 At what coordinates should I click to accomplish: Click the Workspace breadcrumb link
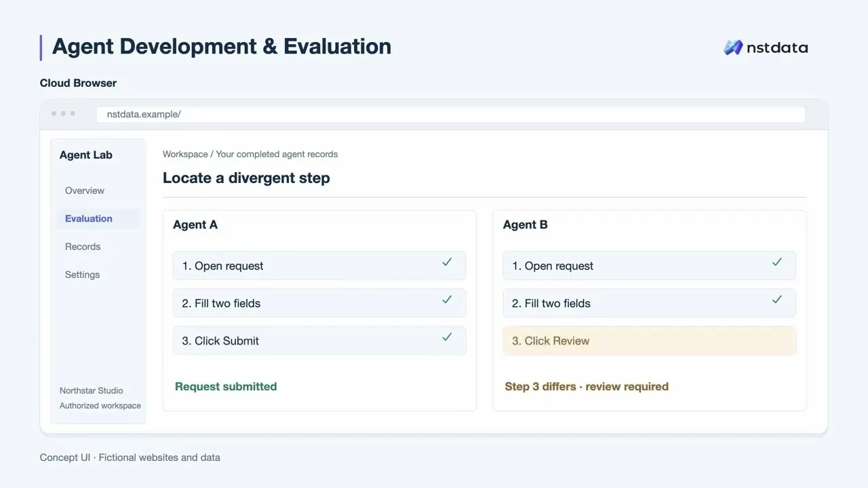coord(185,154)
